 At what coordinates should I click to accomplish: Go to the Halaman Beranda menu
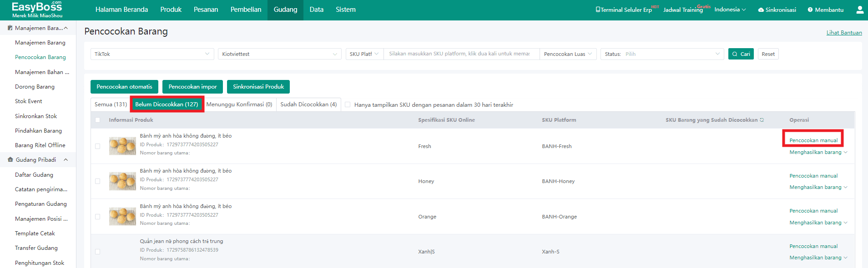coord(121,10)
